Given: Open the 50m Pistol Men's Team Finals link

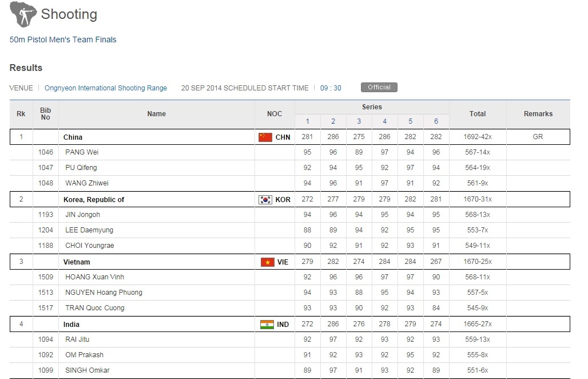Looking at the screenshot, I should coord(63,40).
